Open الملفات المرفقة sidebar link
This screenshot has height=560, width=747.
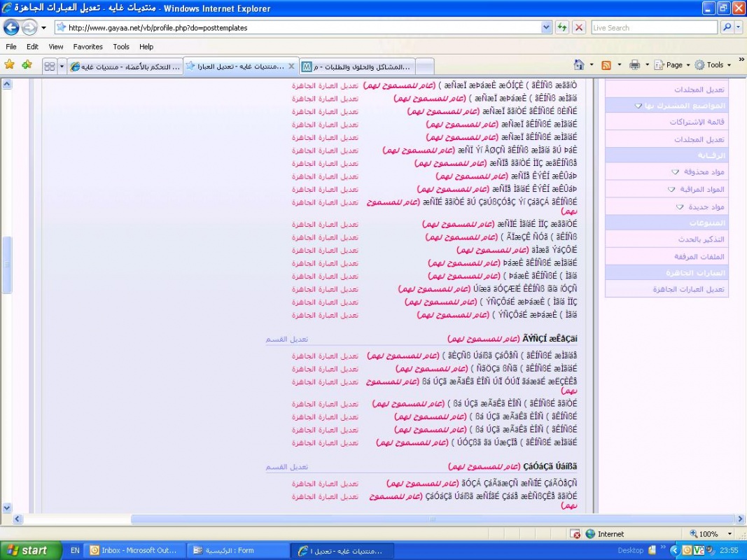pyautogui.click(x=699, y=256)
